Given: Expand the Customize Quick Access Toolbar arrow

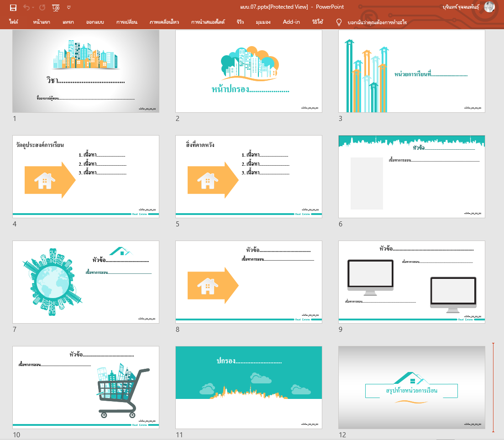Looking at the screenshot, I should click(x=68, y=7).
